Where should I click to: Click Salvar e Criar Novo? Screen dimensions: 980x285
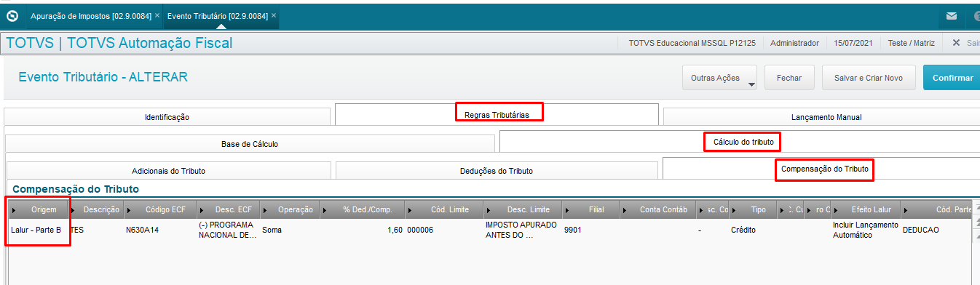pyautogui.click(x=869, y=78)
